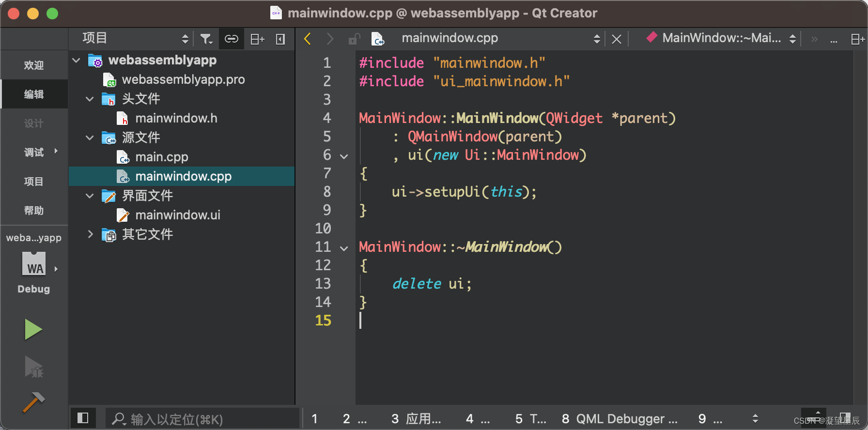Open the output panes up-down selector
Viewport: 868px width, 430px height.
[755, 418]
